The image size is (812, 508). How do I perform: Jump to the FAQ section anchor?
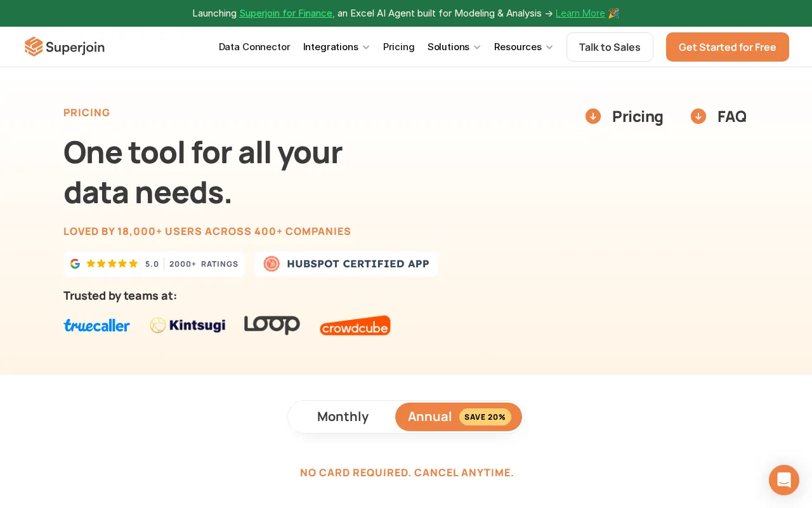pos(732,116)
